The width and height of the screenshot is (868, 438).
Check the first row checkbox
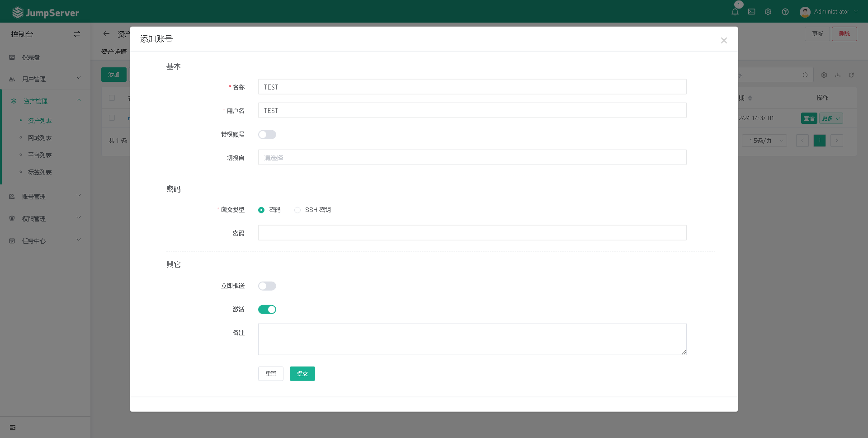(112, 118)
